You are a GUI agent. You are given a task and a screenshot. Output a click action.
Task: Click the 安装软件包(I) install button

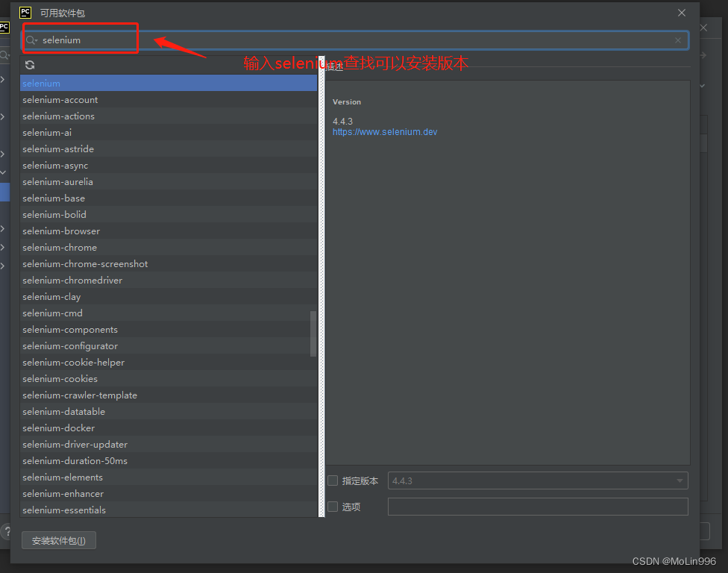click(58, 539)
